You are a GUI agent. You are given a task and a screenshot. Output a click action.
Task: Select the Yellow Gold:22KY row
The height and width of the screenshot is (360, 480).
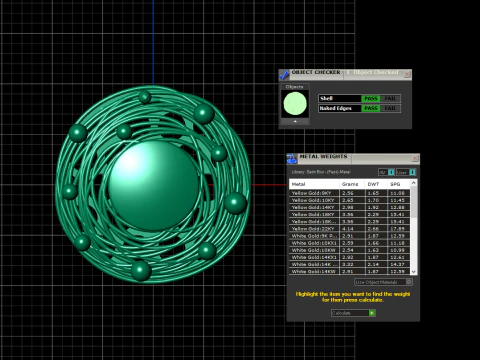[x=350, y=229]
